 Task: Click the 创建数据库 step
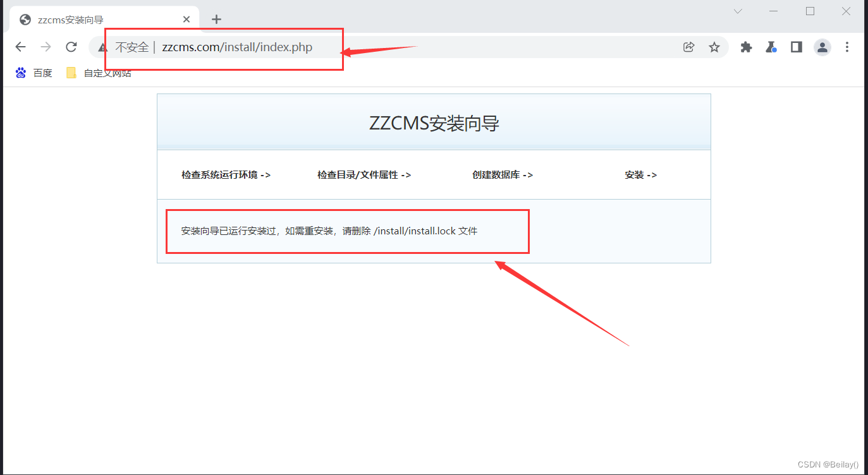[503, 175]
